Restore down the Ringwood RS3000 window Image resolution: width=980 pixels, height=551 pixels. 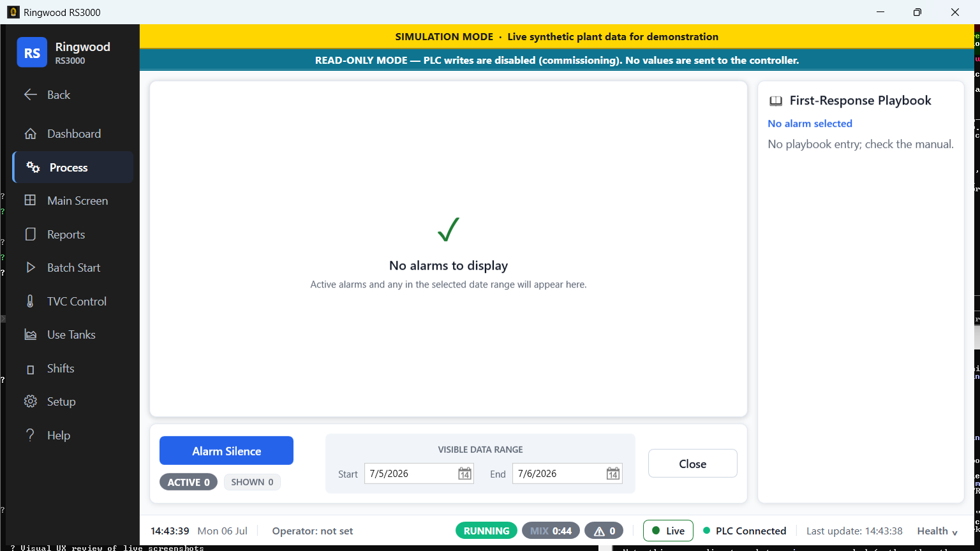click(917, 12)
